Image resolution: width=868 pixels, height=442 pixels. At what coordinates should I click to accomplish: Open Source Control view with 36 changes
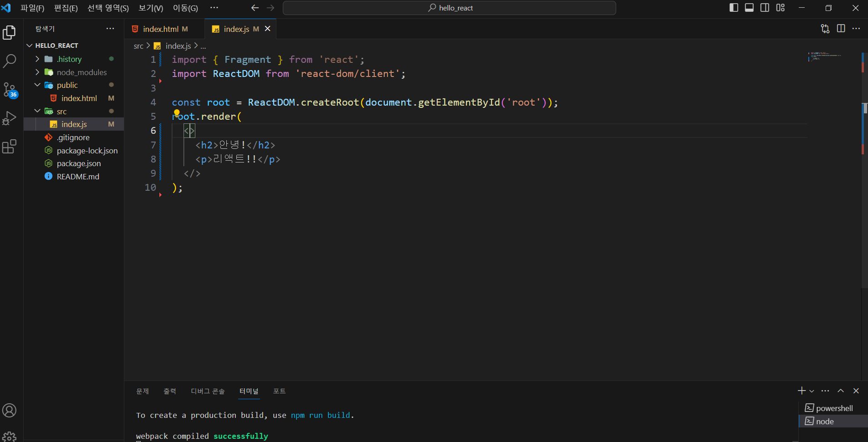(x=10, y=90)
